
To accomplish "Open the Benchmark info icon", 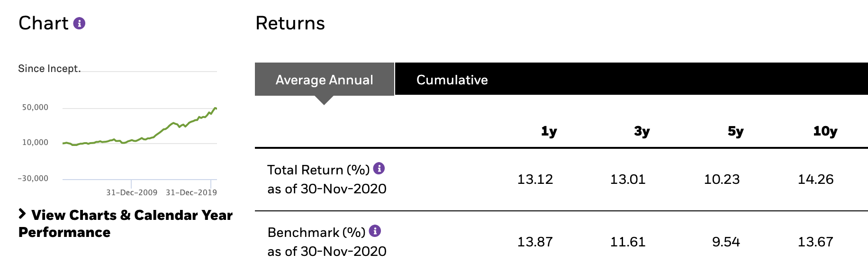I will click(375, 231).
